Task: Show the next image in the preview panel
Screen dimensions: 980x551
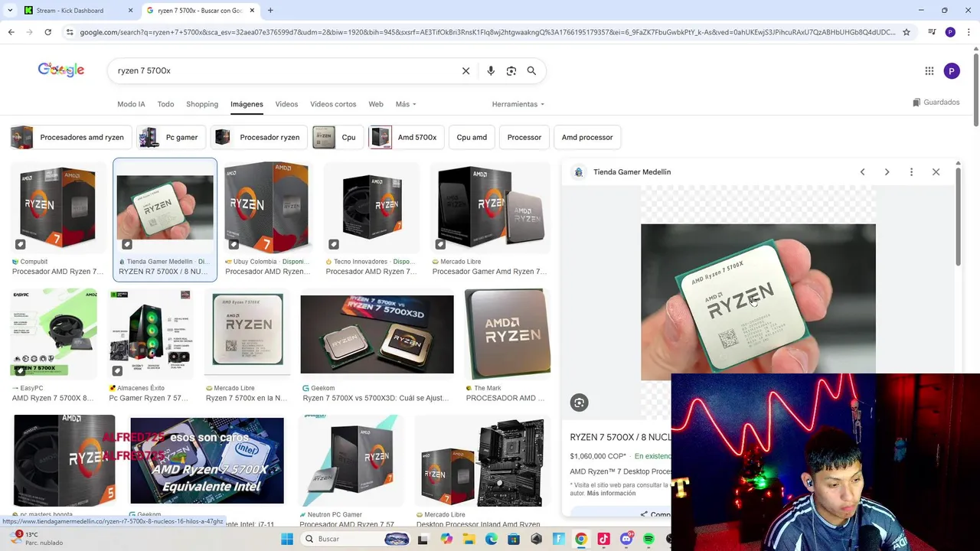Action: (x=887, y=172)
